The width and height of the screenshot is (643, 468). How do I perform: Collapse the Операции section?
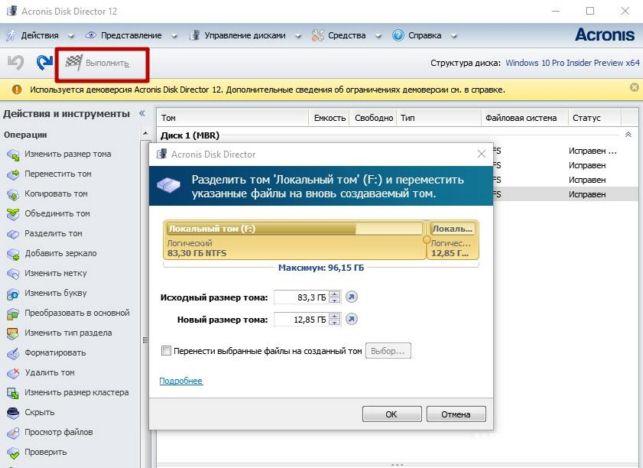coord(145,134)
